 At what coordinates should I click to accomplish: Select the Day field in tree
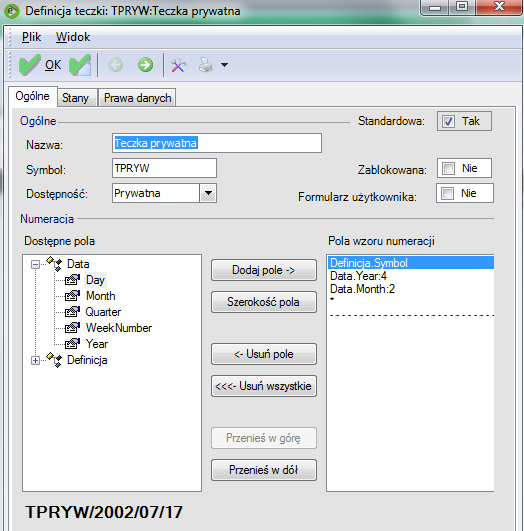pyautogui.click(x=95, y=280)
